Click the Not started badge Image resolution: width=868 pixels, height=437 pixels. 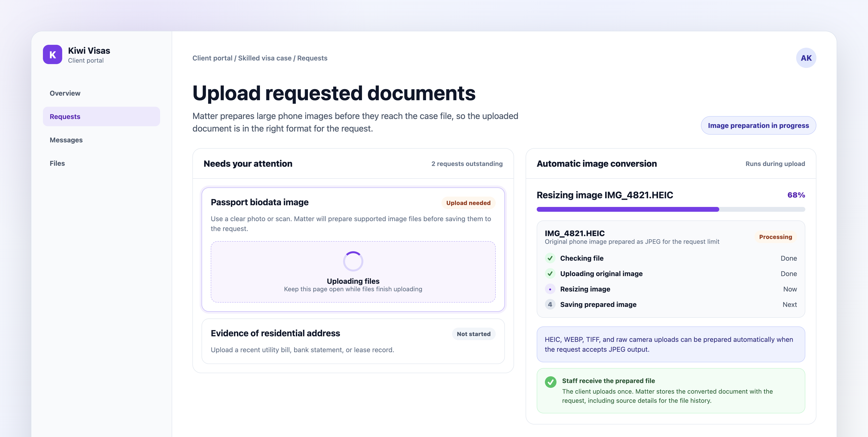pyautogui.click(x=474, y=334)
